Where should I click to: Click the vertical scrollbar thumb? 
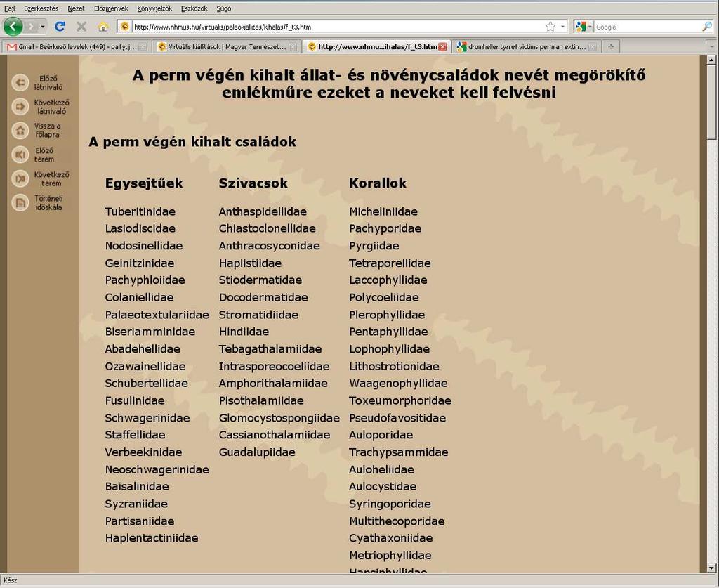[x=711, y=103]
